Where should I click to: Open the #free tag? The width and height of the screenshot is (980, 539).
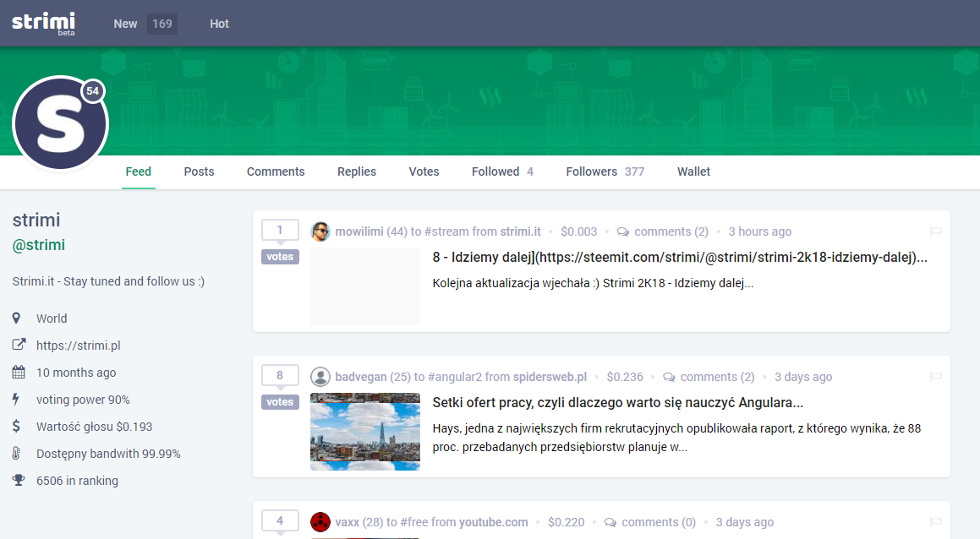414,522
